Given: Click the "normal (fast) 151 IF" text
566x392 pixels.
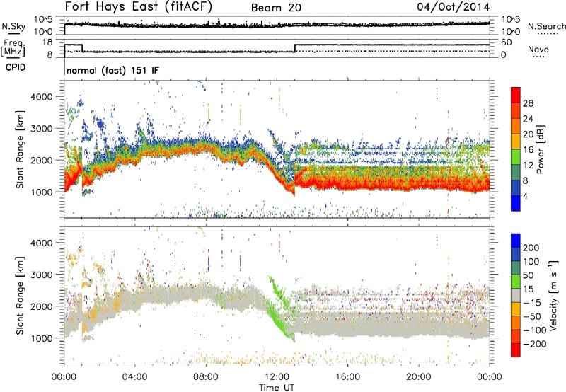Looking at the screenshot, I should click(x=112, y=71).
